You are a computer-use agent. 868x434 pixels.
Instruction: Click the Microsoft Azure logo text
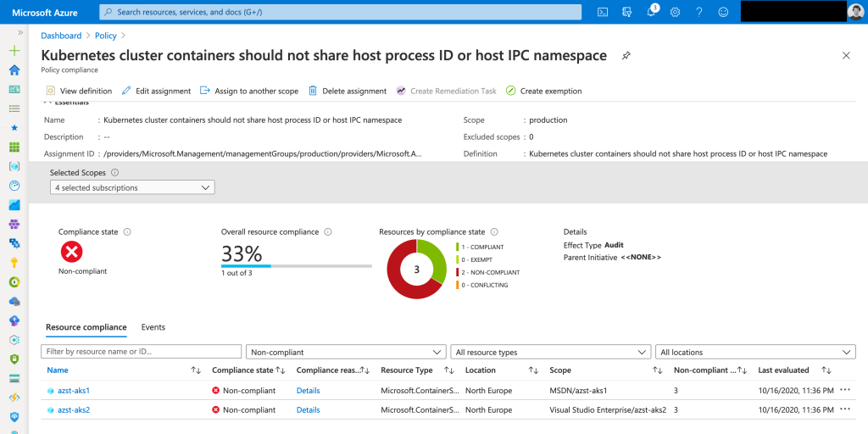pyautogui.click(x=45, y=12)
